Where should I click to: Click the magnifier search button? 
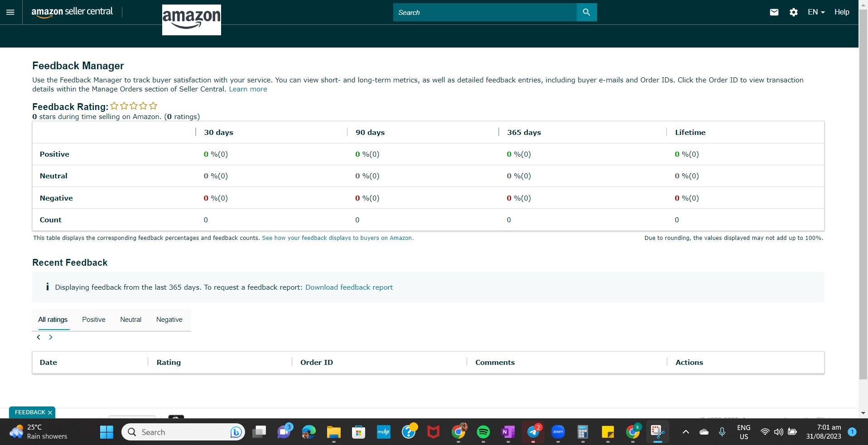587,12
